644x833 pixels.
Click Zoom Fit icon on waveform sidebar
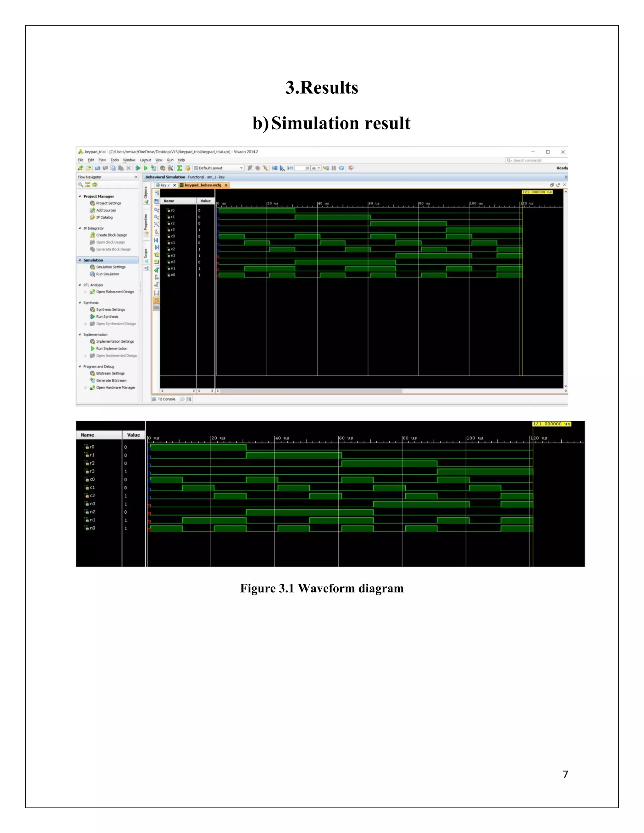click(156, 224)
